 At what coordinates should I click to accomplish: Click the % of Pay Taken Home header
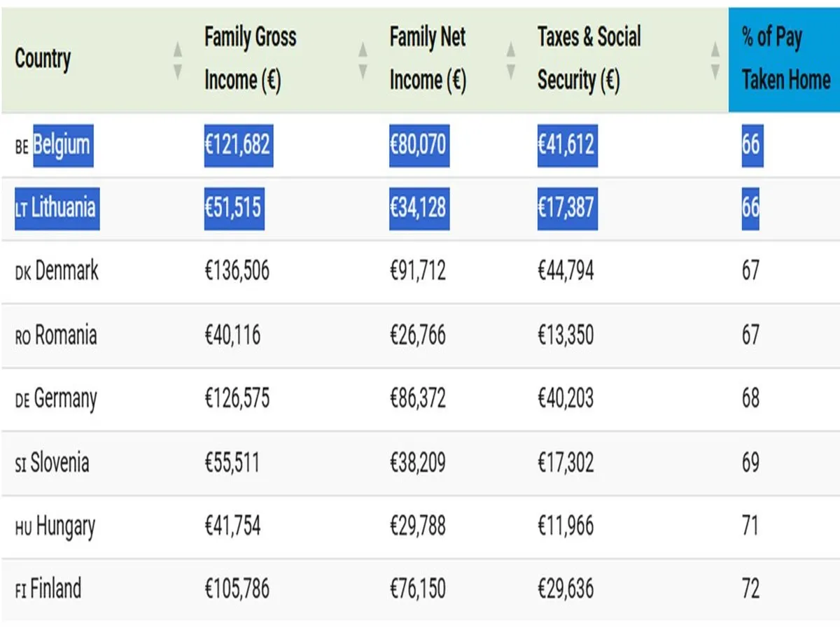click(785, 59)
